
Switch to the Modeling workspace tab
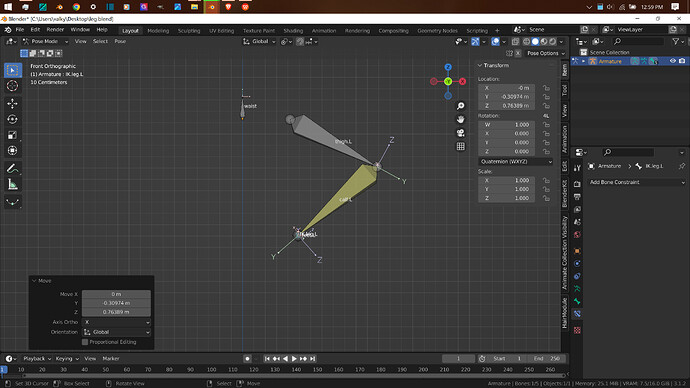pyautogui.click(x=158, y=30)
